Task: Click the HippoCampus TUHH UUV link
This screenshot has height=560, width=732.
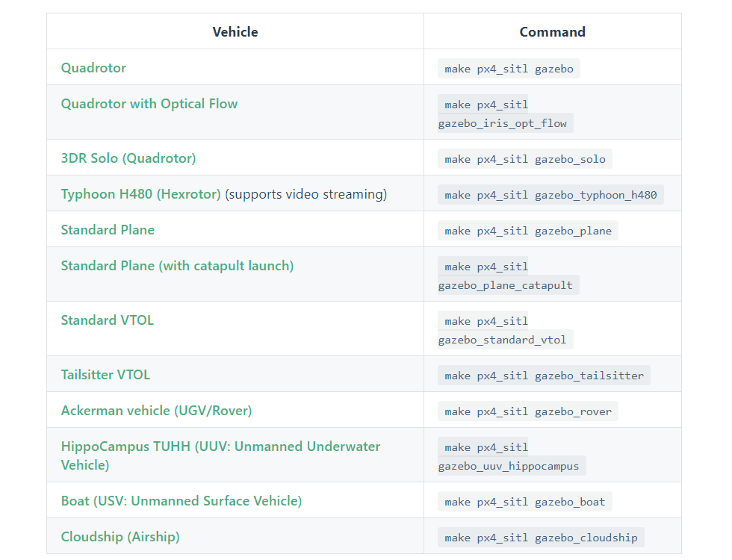Action: tap(220, 447)
